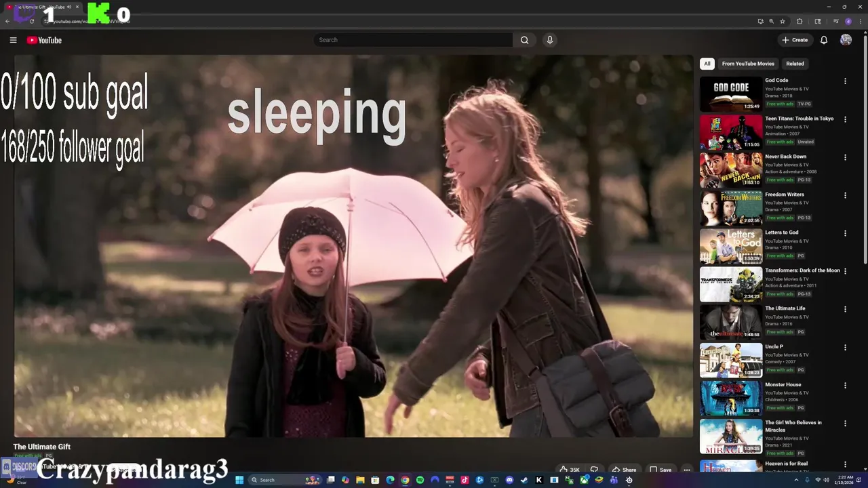Go to the YouTube home logo
The width and height of the screenshot is (868, 488).
(x=44, y=40)
